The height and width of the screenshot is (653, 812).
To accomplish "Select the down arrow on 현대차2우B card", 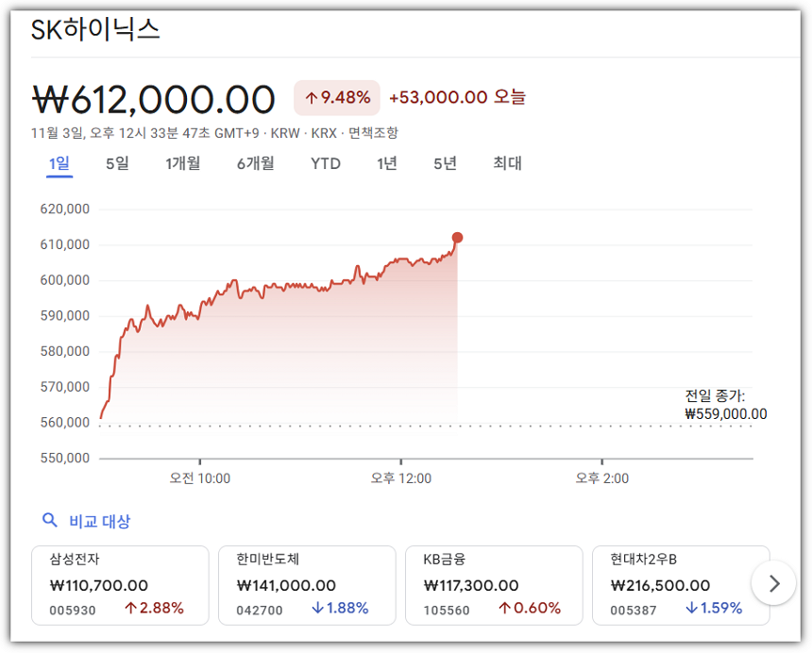I will (694, 609).
